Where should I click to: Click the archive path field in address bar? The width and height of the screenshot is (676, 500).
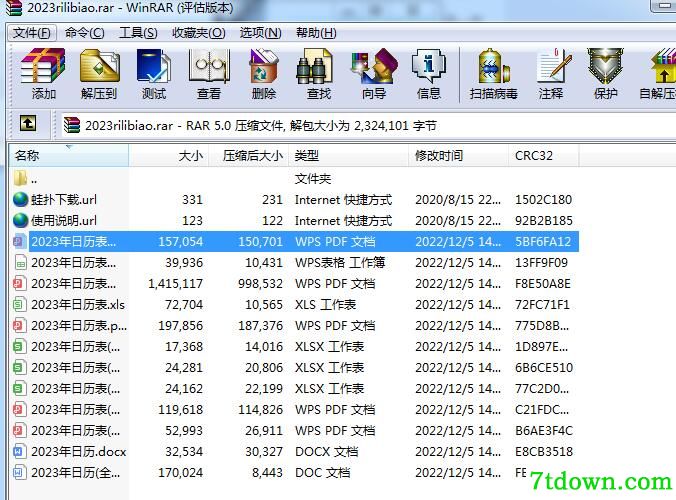tap(368, 125)
